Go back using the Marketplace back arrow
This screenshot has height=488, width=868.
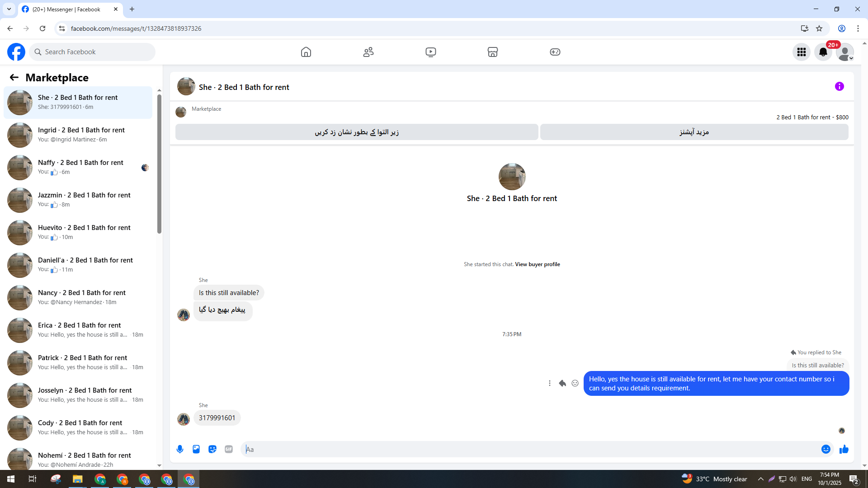pos(14,78)
